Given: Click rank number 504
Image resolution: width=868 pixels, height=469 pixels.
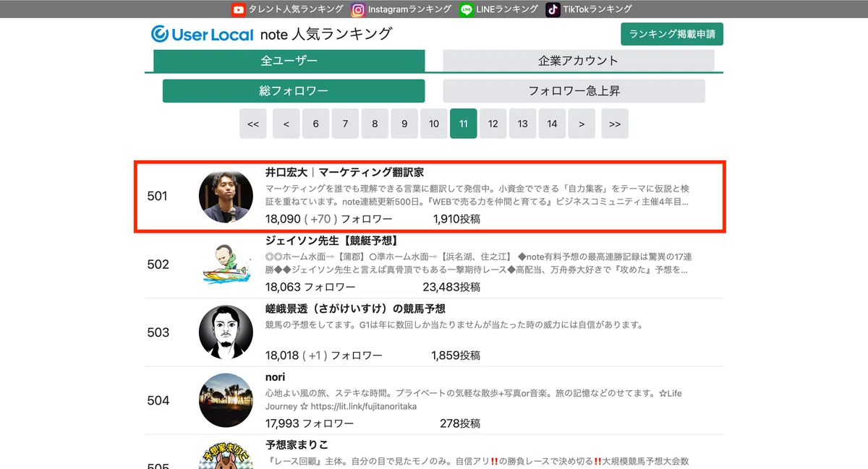Looking at the screenshot, I should [158, 400].
